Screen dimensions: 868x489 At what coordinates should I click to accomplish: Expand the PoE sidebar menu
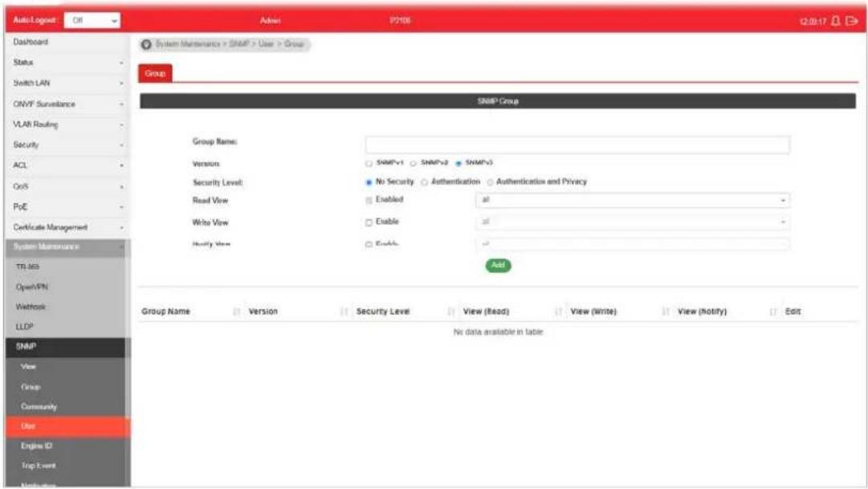67,207
